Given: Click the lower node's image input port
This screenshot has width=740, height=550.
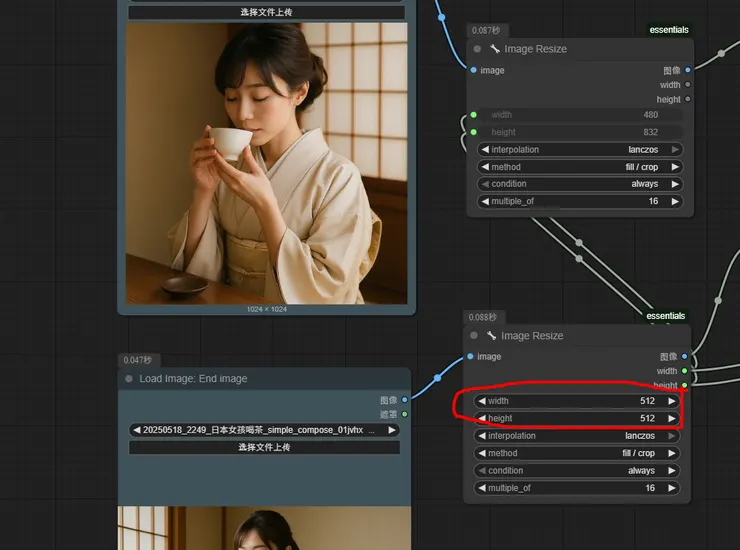Looking at the screenshot, I should (x=470, y=356).
